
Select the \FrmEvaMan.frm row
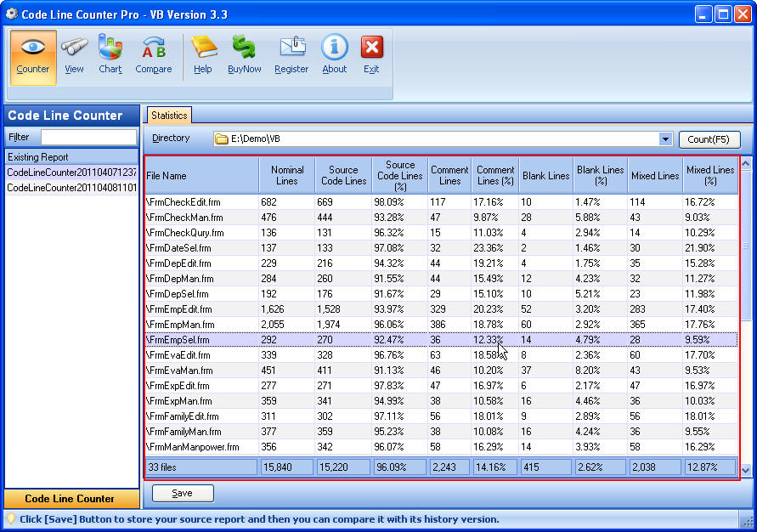pyautogui.click(x=441, y=371)
